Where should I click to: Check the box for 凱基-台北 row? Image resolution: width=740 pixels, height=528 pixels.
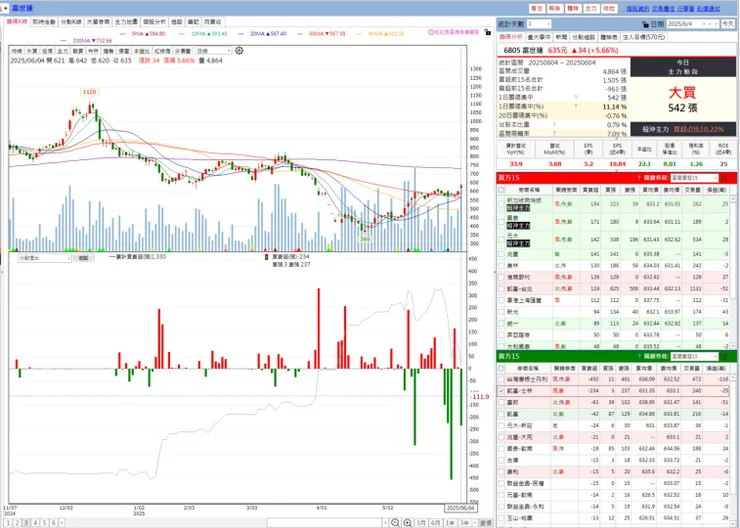tap(501, 289)
